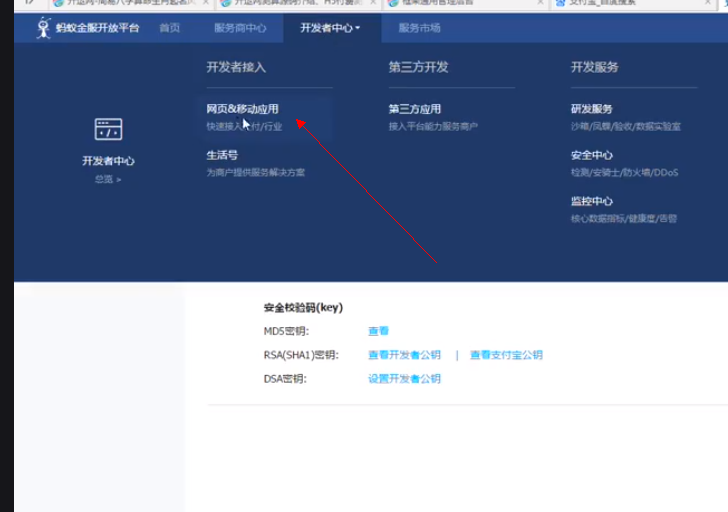Click the 开发者中心 label under the icon
Image resolution: width=728 pixels, height=512 pixels.
(108, 161)
